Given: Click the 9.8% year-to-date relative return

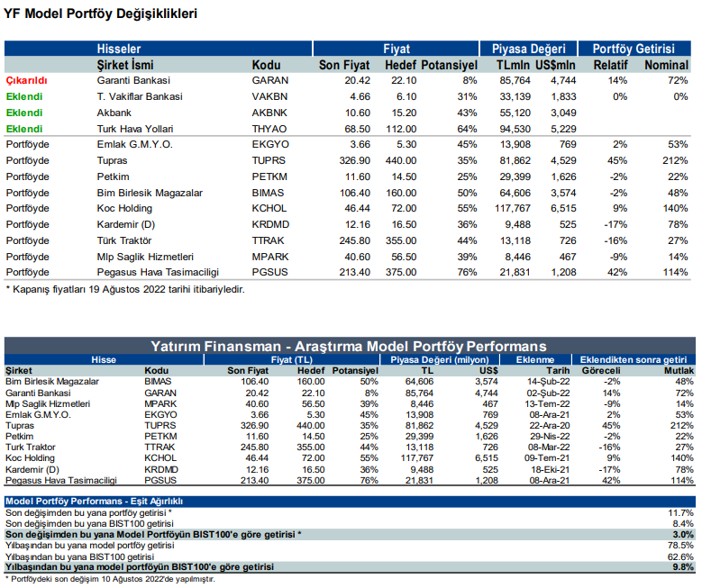Looking at the screenshot, I should click(683, 567).
